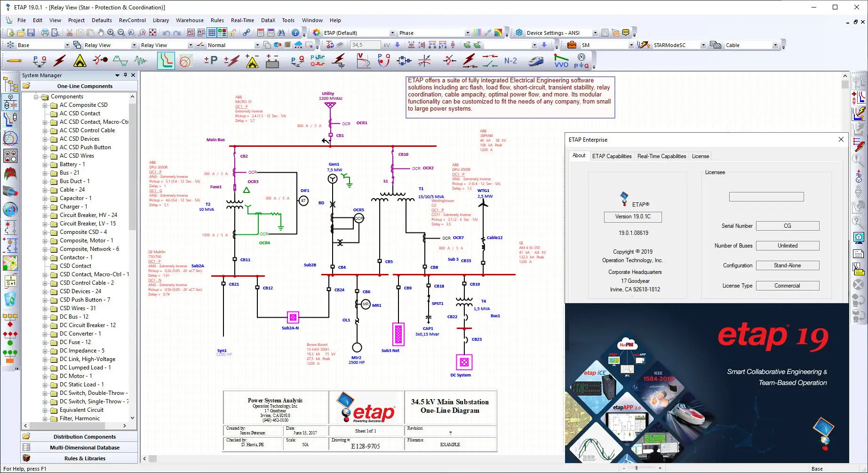Open the speedometer gauge sidebar icon
868x473 pixels.
10,209
